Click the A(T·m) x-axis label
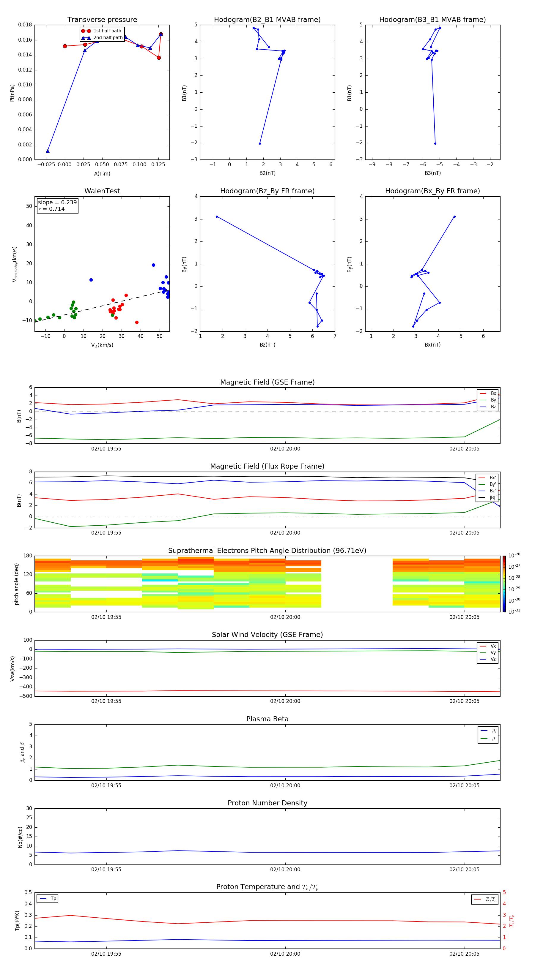Viewport: 535px width, 980px height. [102, 174]
